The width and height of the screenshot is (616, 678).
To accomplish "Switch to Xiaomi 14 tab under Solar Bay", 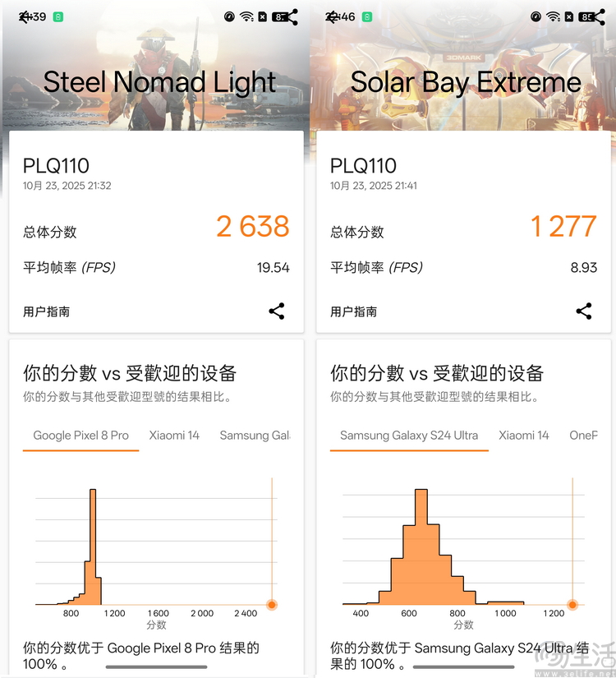I will pyautogui.click(x=524, y=436).
